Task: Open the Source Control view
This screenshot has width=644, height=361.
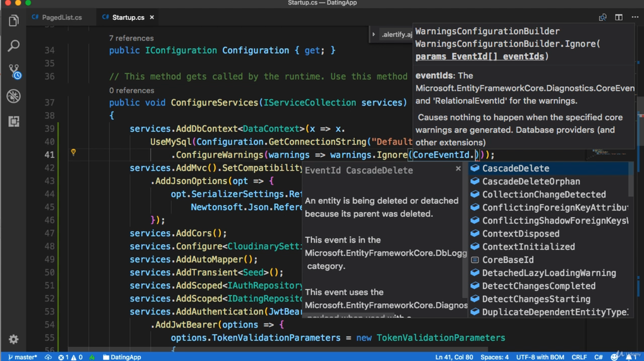Action: point(14,71)
